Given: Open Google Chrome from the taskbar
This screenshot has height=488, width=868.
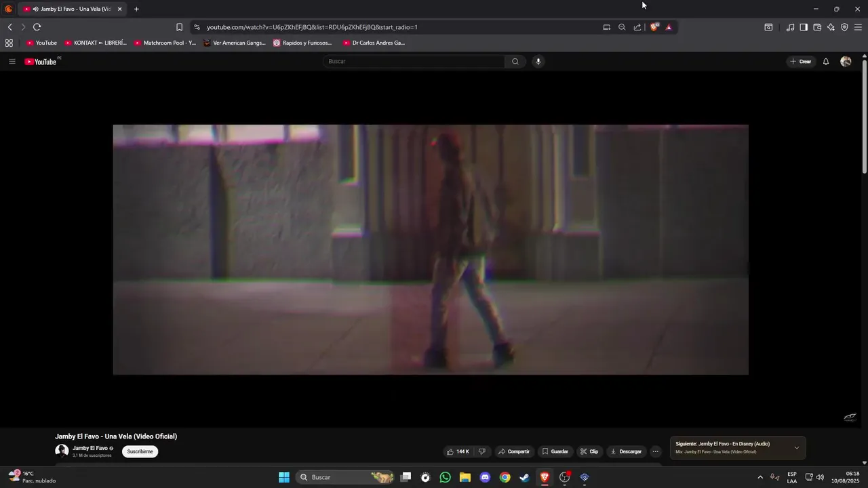Looking at the screenshot, I should click(505, 477).
